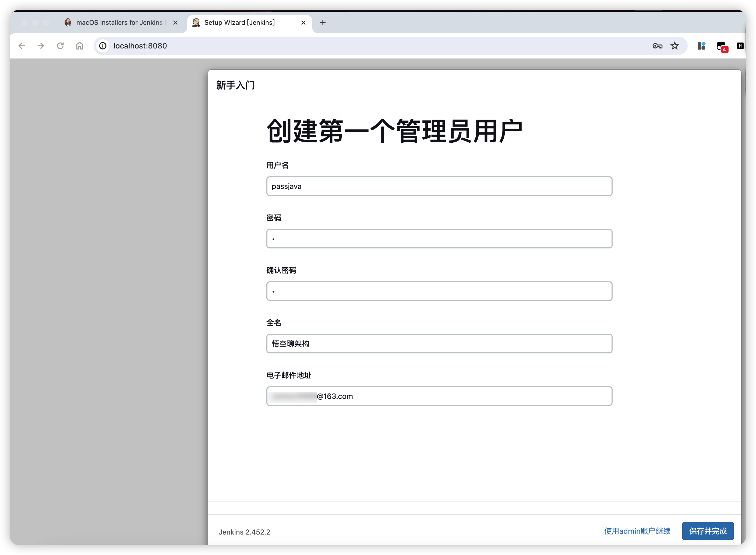This screenshot has height=555, width=756.
Task: Click the password key icon
Action: point(657,46)
